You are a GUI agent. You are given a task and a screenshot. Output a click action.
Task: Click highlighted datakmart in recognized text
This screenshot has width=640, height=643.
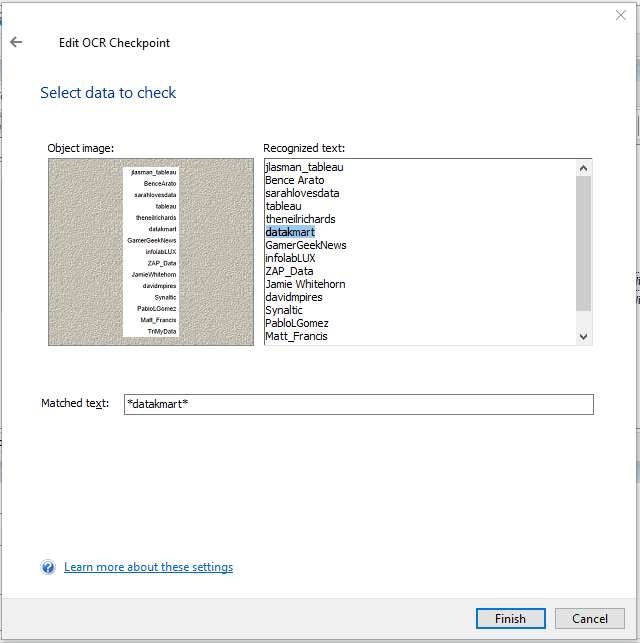(290, 232)
